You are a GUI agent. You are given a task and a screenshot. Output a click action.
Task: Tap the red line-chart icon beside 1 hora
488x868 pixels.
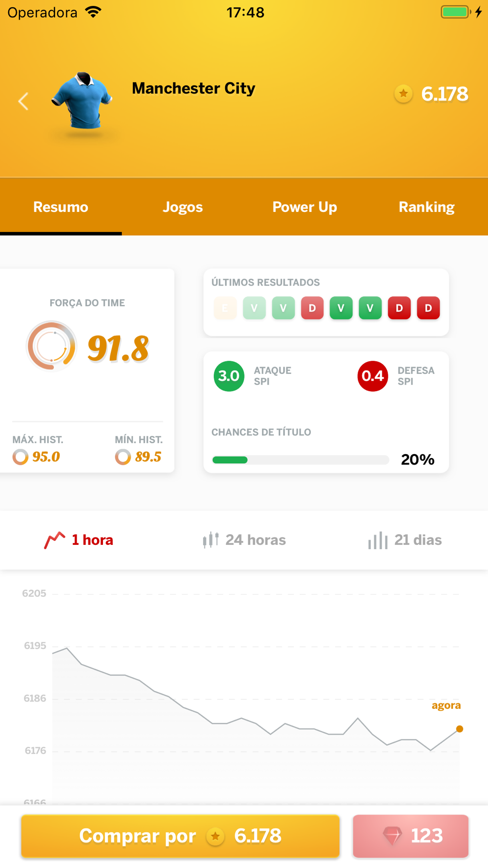pos(55,540)
